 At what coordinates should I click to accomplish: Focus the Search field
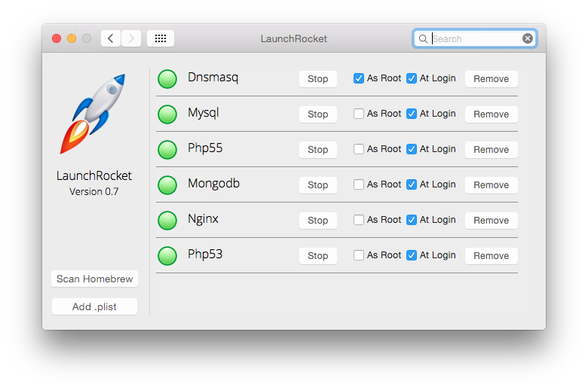tap(475, 38)
